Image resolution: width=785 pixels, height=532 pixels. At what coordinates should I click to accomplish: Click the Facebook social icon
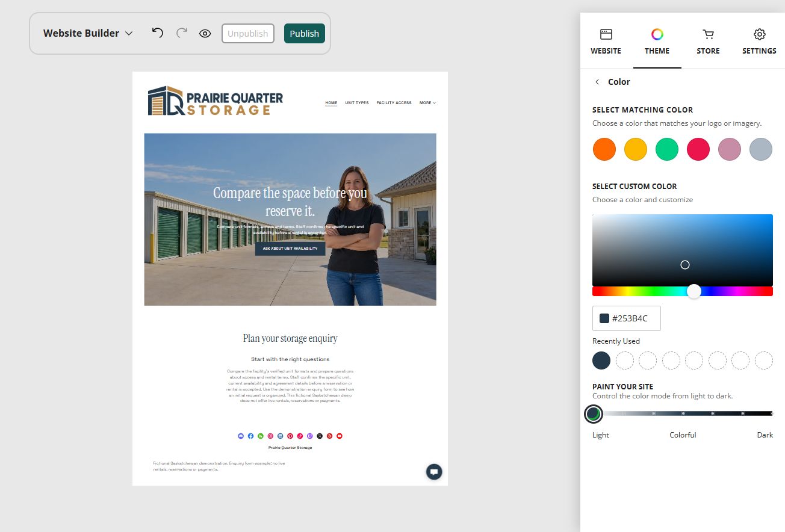click(x=251, y=436)
